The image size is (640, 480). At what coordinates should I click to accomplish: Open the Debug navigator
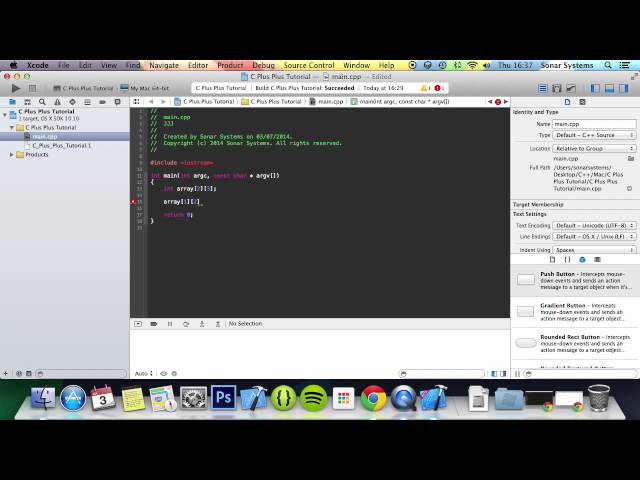pos(87,102)
